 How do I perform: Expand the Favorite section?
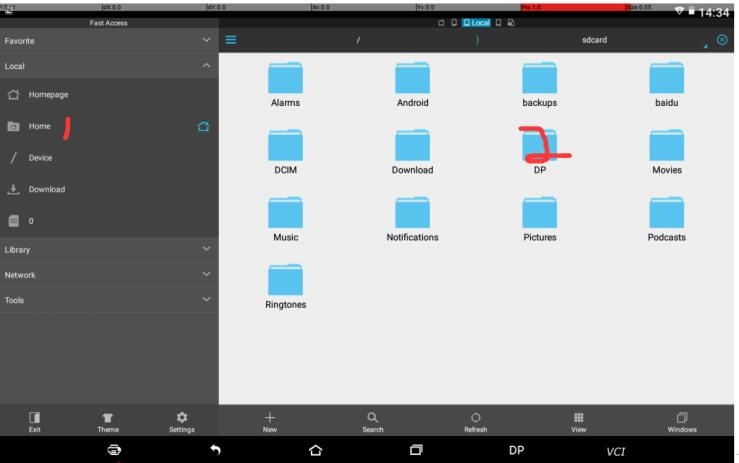108,41
